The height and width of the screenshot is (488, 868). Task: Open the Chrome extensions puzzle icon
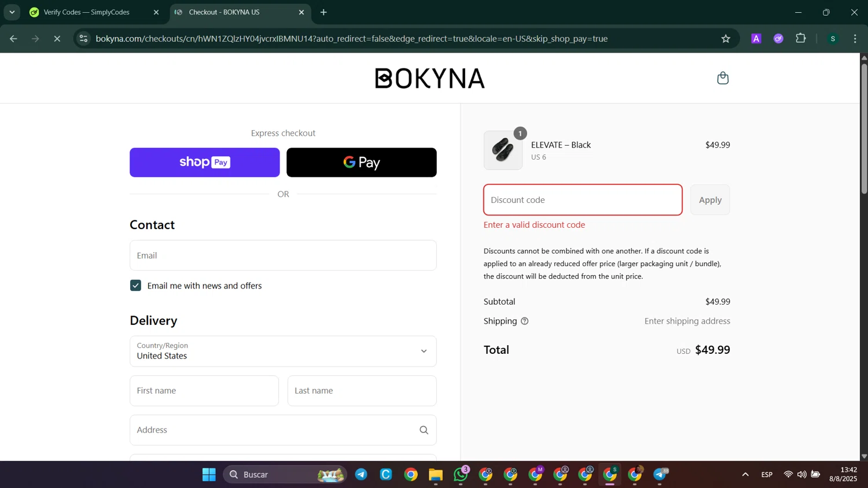801,39
